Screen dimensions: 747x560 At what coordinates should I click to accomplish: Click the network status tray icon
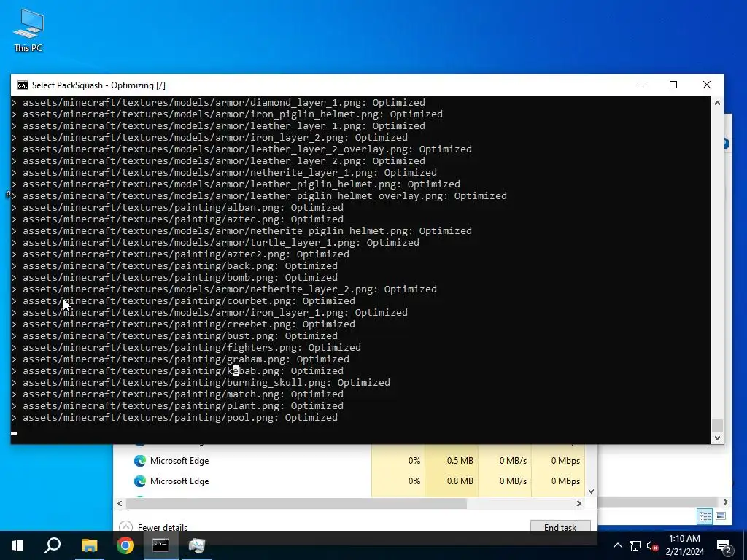[x=635, y=545]
